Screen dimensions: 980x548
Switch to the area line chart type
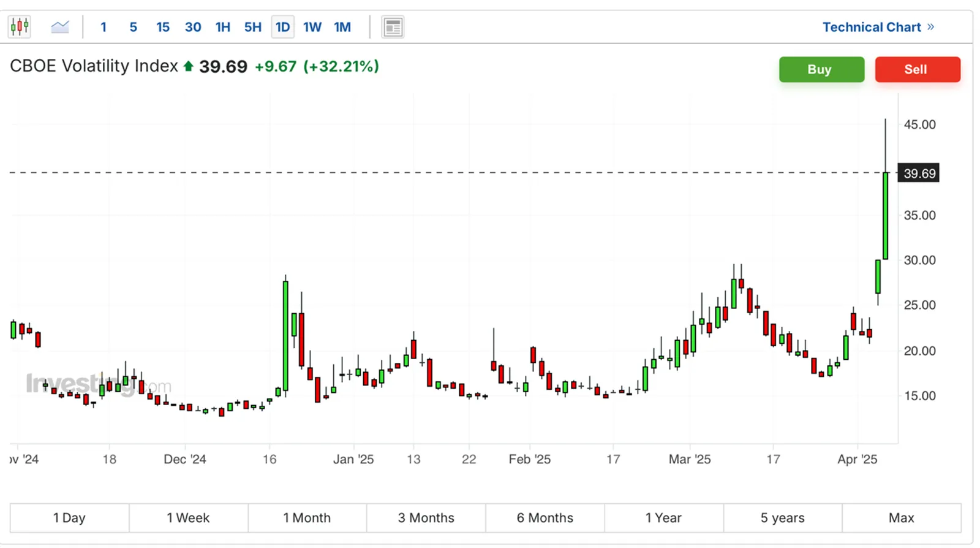click(x=60, y=27)
